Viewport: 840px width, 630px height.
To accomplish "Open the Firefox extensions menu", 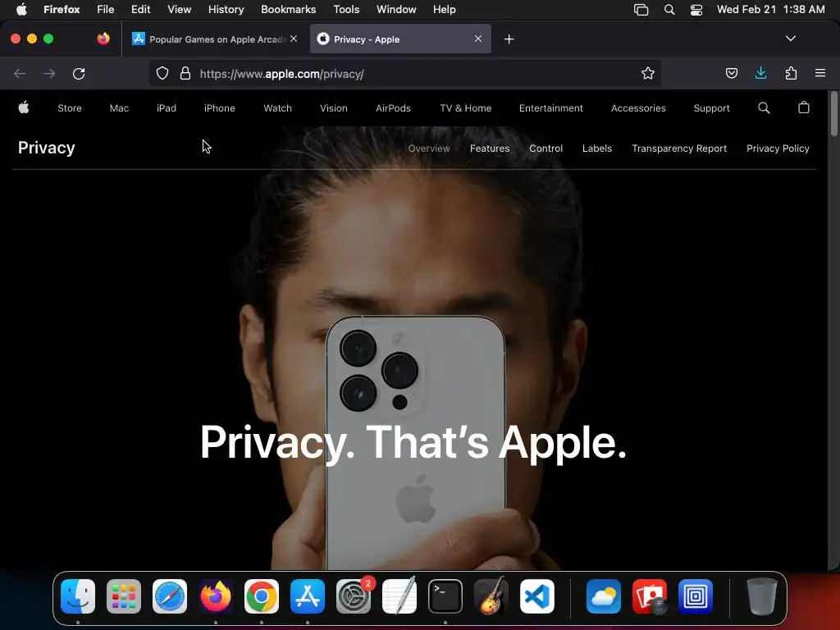I will pyautogui.click(x=791, y=73).
